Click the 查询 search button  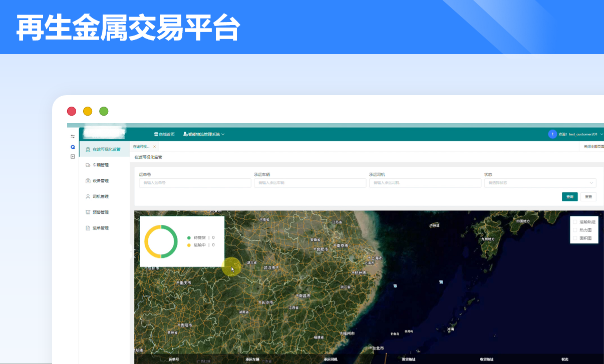(569, 197)
